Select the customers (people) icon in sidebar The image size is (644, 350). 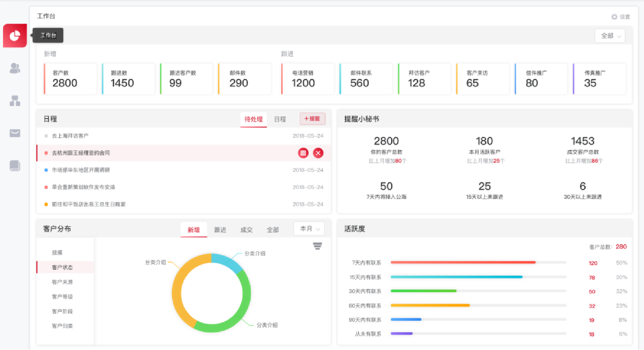click(x=15, y=68)
